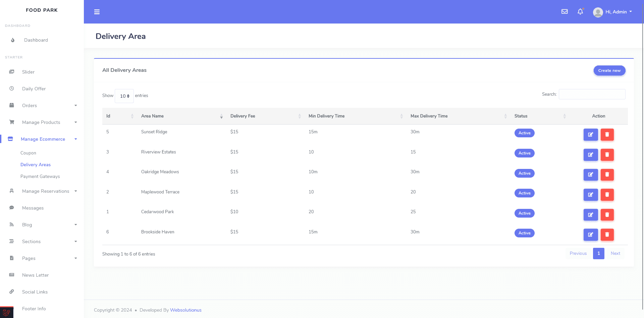Click the Social Links chain icon
This screenshot has height=318, width=644.
click(12, 291)
